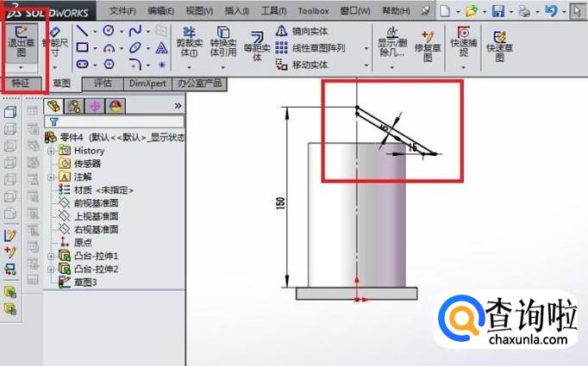Select the Arc sketch tool

109,48
